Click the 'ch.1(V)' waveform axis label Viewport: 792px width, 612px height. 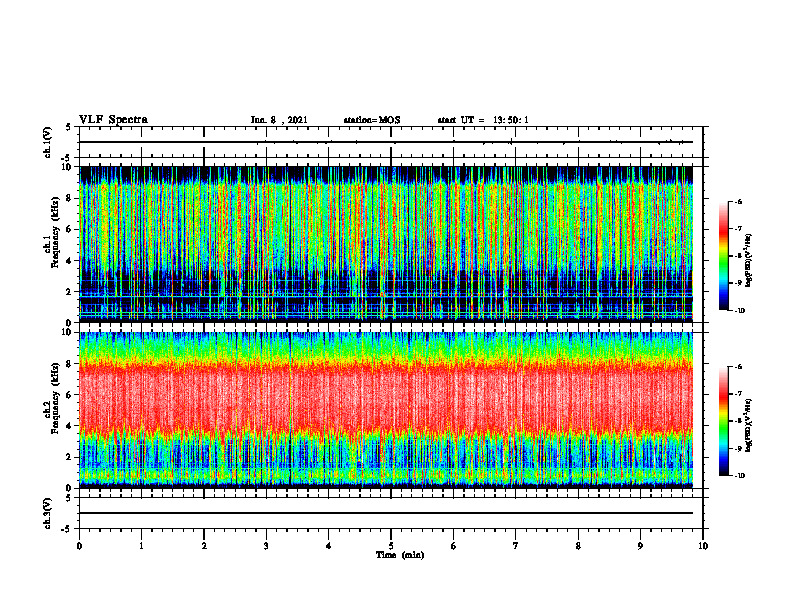[47, 142]
